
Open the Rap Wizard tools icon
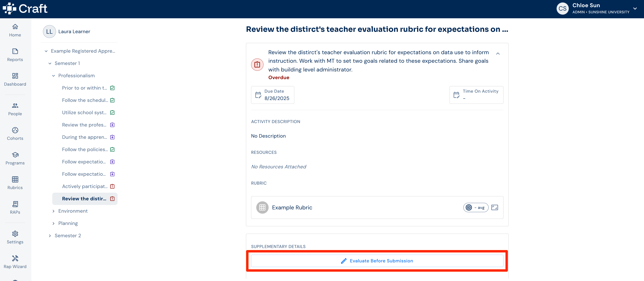click(x=15, y=258)
